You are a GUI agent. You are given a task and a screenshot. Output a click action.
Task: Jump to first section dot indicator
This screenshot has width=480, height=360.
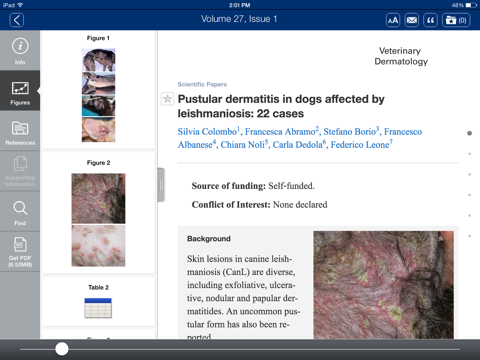(x=469, y=133)
